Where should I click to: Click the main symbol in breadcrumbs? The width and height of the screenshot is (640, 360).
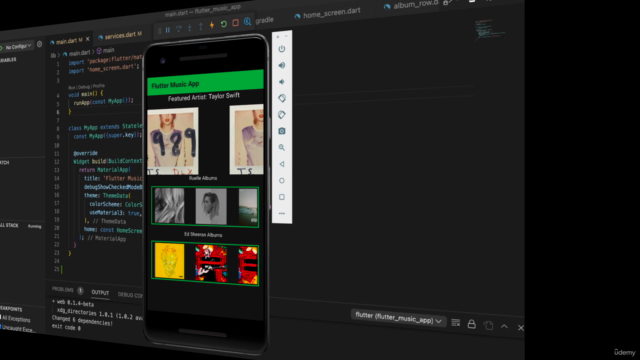click(106, 51)
